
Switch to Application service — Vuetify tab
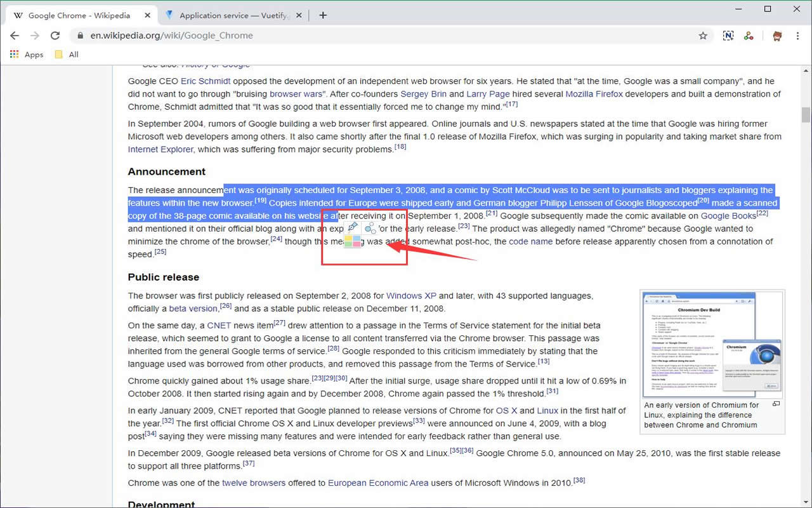[x=235, y=15]
